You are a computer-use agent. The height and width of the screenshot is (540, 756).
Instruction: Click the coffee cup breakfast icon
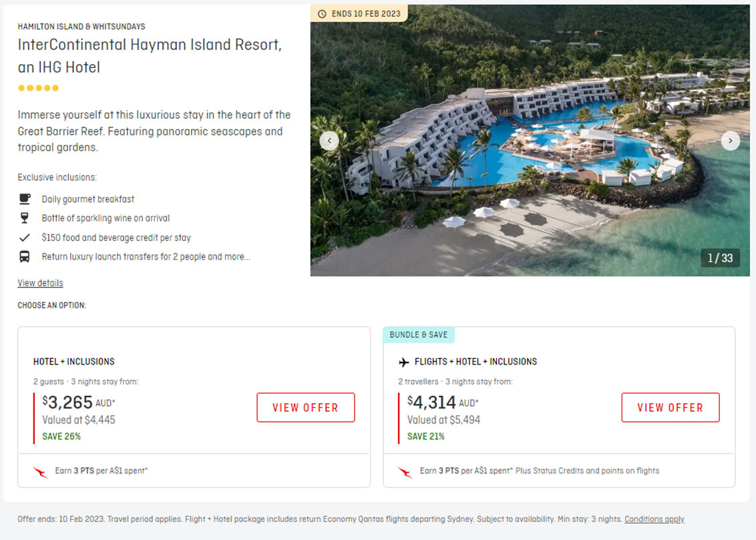tap(25, 199)
